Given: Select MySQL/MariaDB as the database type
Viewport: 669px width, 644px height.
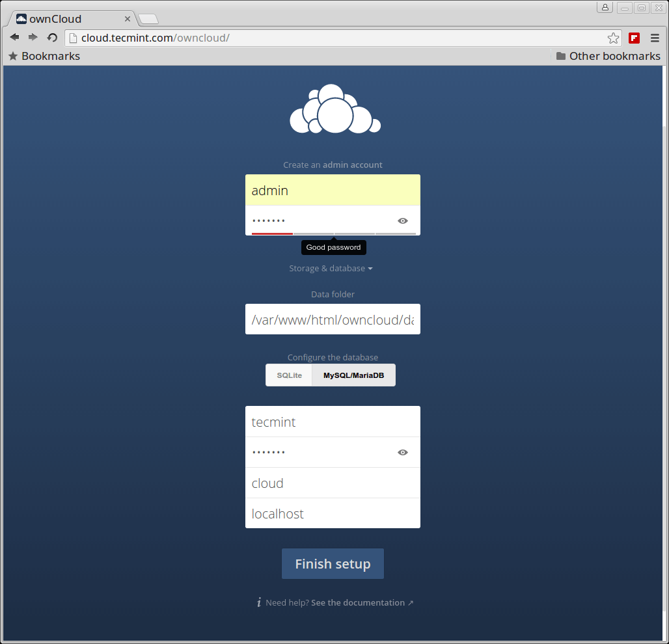Looking at the screenshot, I should click(x=354, y=375).
